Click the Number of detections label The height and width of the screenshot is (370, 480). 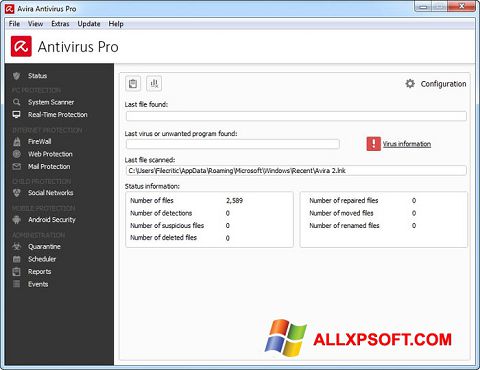pyautogui.click(x=161, y=213)
